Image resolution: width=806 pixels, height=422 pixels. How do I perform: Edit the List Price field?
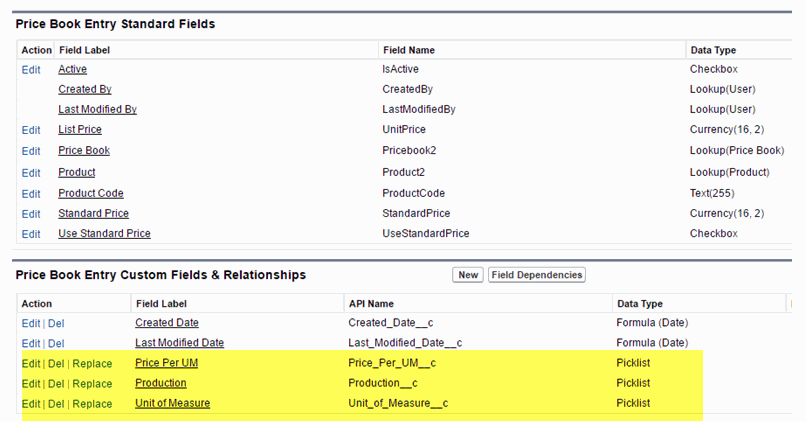click(31, 130)
